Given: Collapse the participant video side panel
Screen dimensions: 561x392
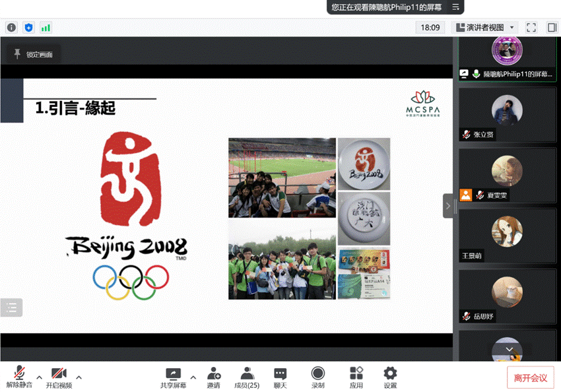Looking at the screenshot, I should click(x=448, y=206).
